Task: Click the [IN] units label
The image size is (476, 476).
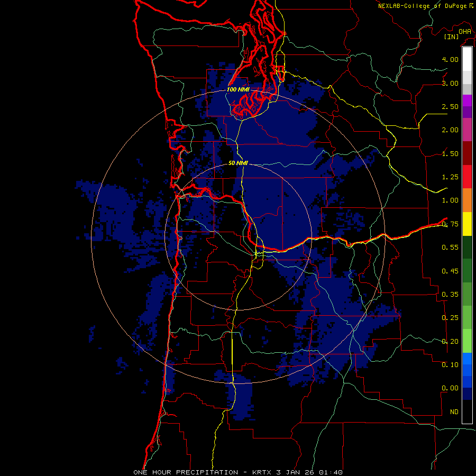Action: coord(451,36)
